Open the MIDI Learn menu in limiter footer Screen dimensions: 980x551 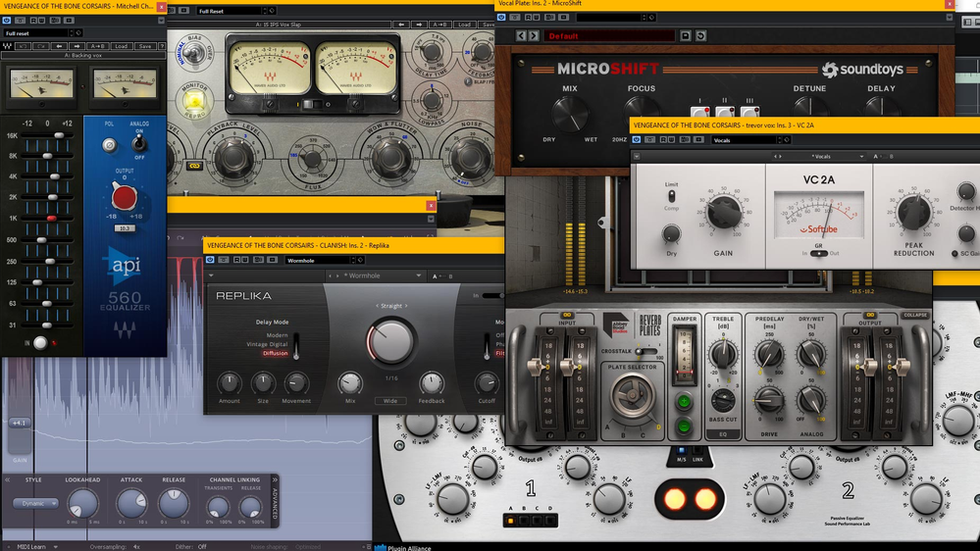pyautogui.click(x=37, y=547)
